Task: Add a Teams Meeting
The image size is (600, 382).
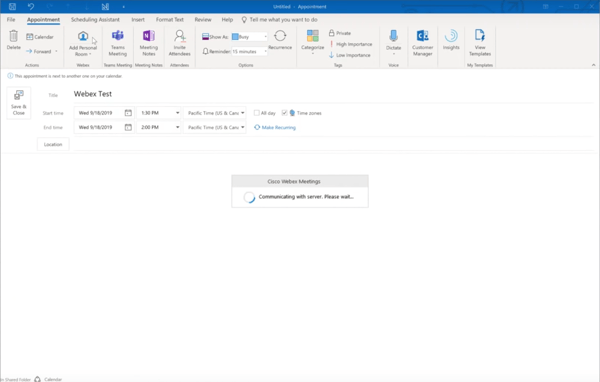Action: tap(117, 43)
